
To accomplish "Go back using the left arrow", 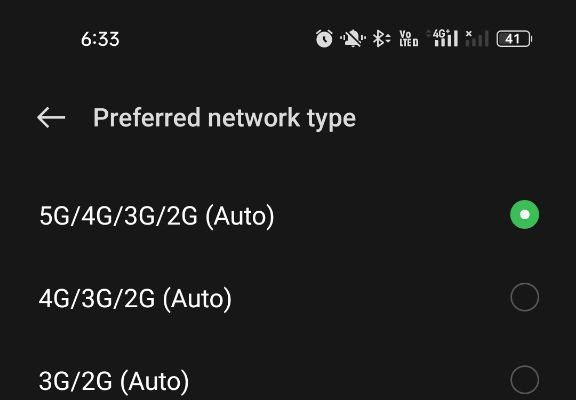I will coord(51,118).
